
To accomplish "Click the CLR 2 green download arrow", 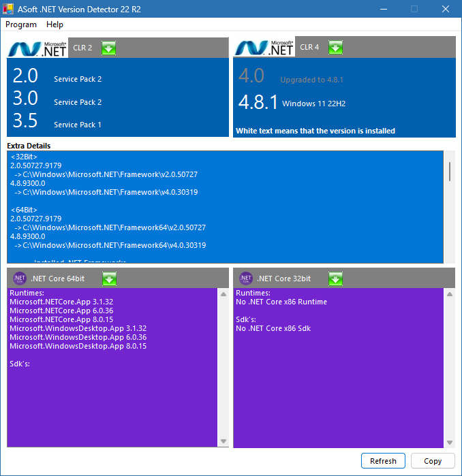I will pos(108,48).
